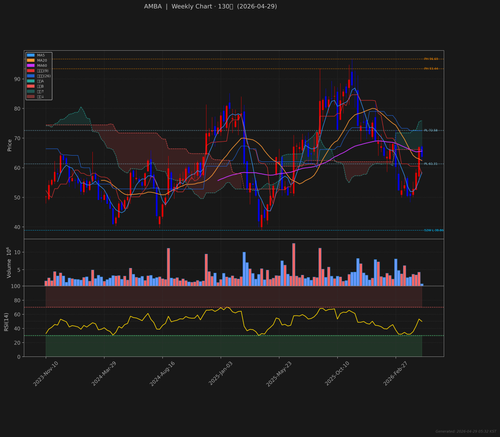The image size is (500, 437).
Task: Click the 2024-Mar-29 date label
Action: point(104,374)
